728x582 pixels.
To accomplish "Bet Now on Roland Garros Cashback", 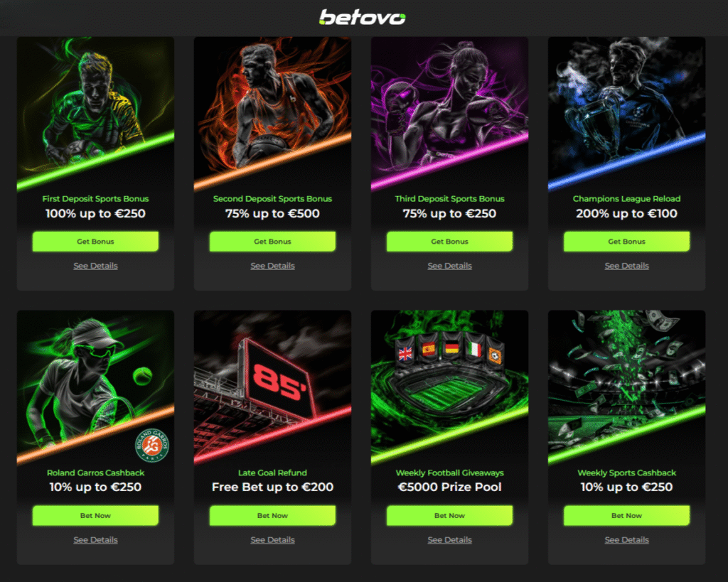I will [x=96, y=516].
